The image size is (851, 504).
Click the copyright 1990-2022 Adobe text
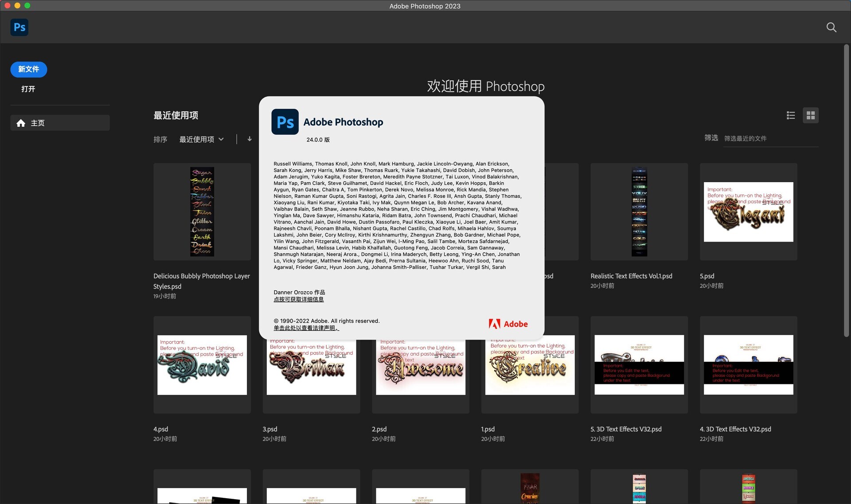327,321
